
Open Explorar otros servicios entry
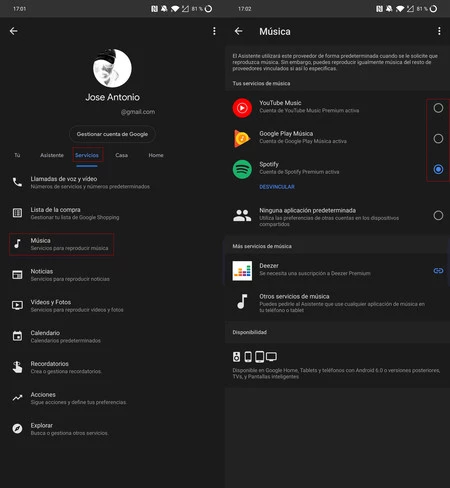(x=69, y=429)
